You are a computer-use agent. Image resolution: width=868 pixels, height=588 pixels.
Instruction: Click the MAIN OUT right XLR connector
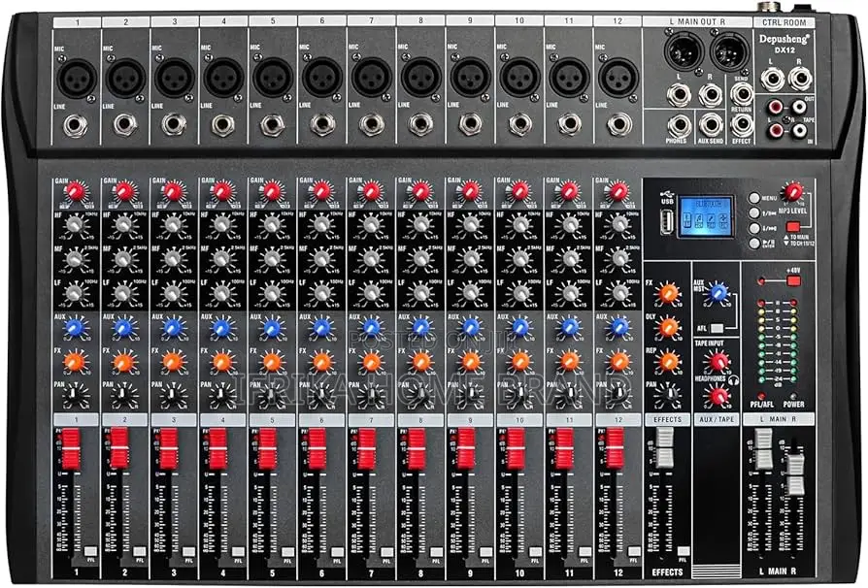tap(729, 52)
